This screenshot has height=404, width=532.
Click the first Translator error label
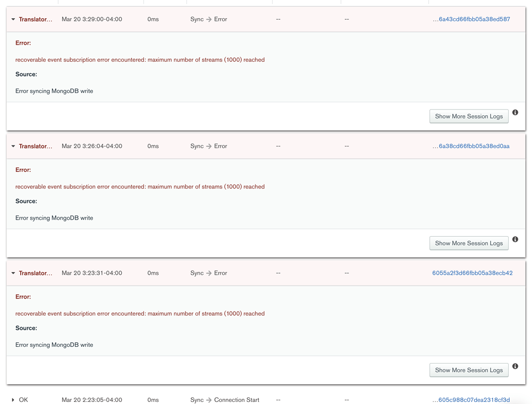click(x=35, y=20)
